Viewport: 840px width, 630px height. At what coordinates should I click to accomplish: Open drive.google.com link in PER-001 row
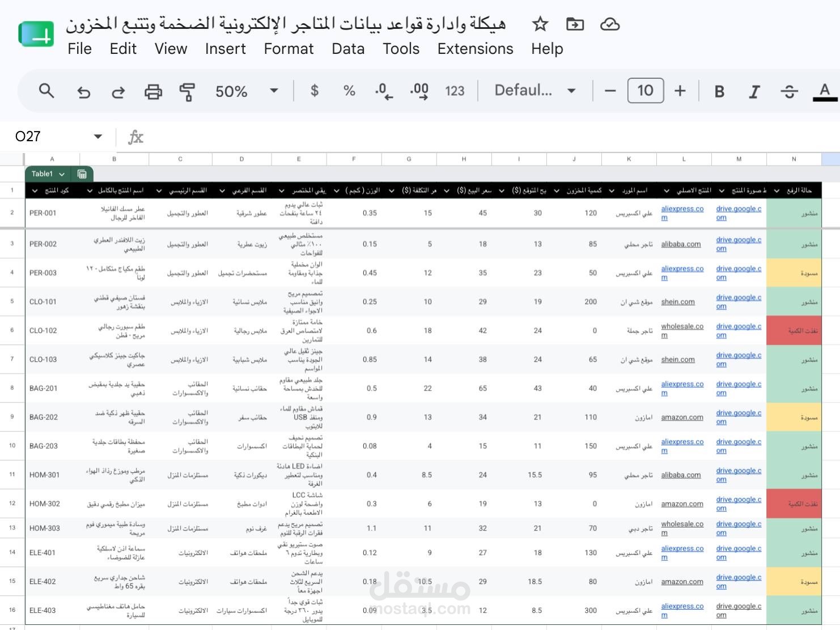tap(739, 213)
